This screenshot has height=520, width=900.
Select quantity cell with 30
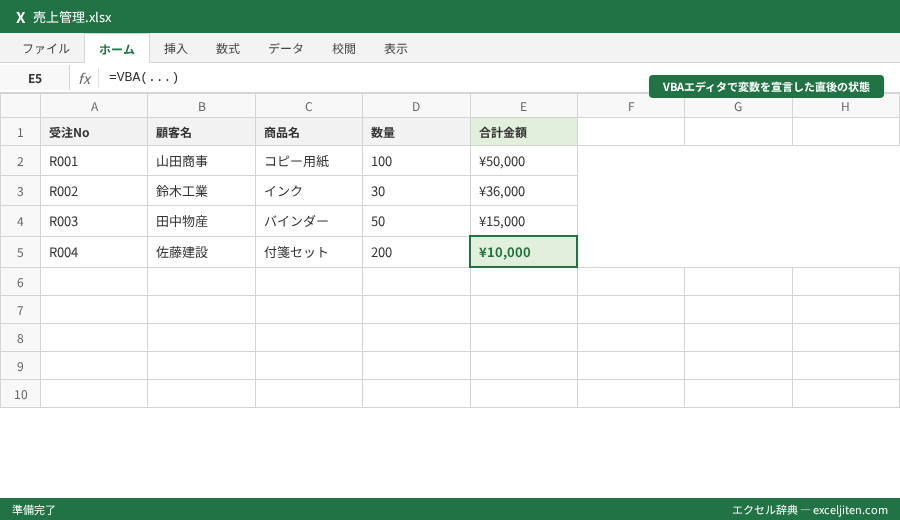pos(416,191)
